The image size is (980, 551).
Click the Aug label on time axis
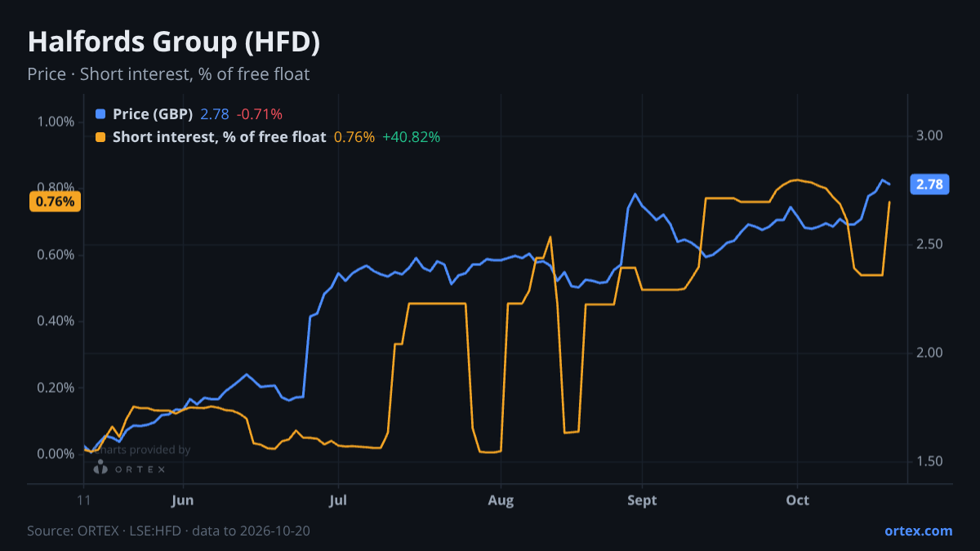[501, 500]
